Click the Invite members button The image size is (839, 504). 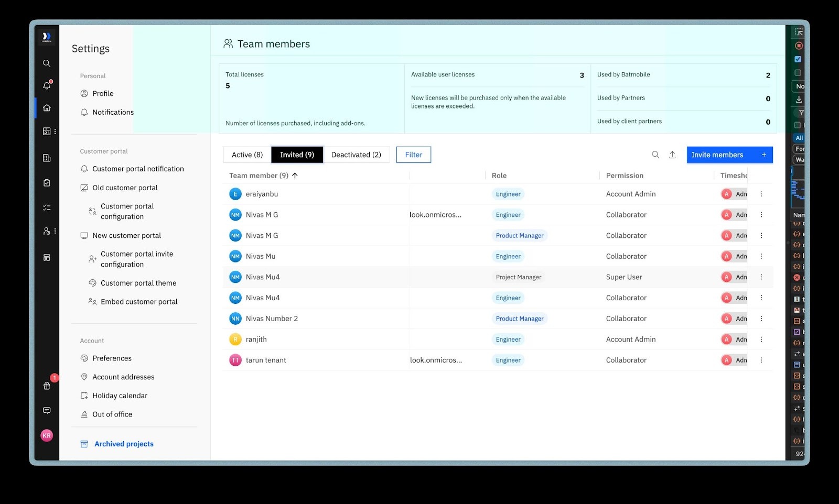(729, 155)
